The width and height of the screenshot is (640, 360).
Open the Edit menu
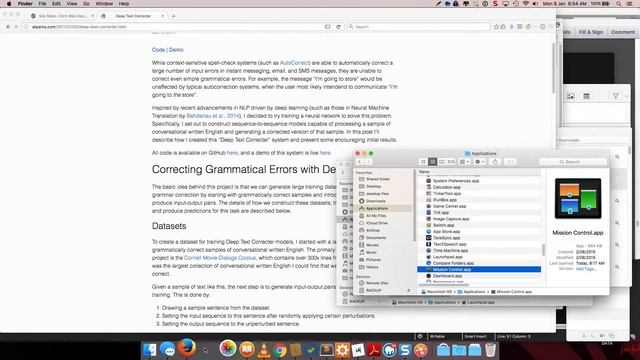(56, 4)
